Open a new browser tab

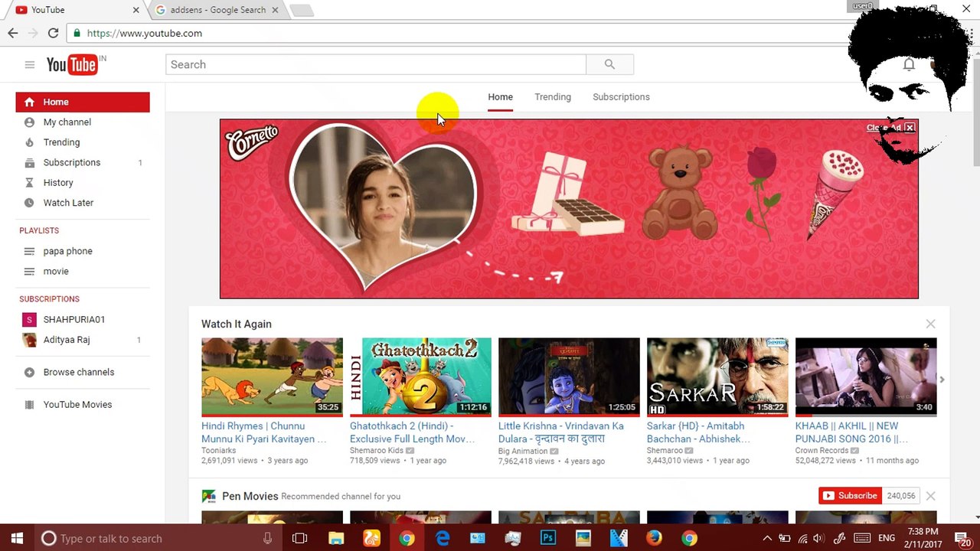[302, 10]
